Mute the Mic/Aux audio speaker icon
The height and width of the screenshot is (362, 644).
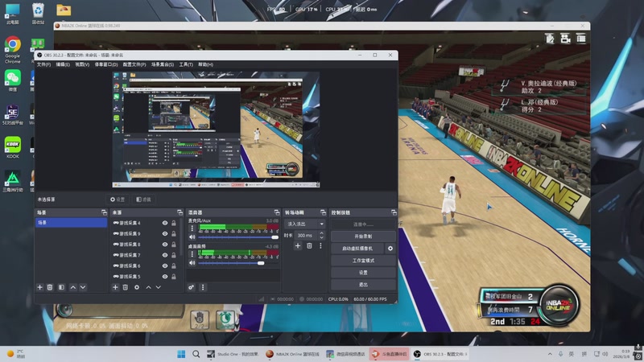192,237
